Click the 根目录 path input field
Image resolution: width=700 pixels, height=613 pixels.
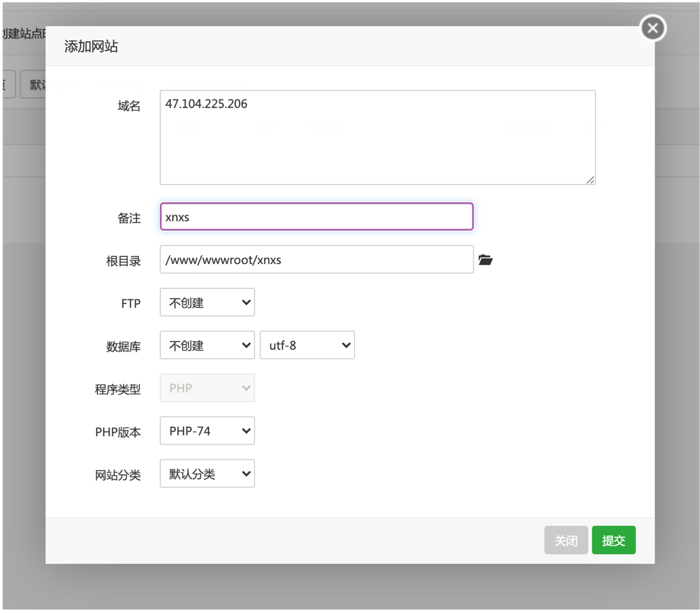[317, 259]
